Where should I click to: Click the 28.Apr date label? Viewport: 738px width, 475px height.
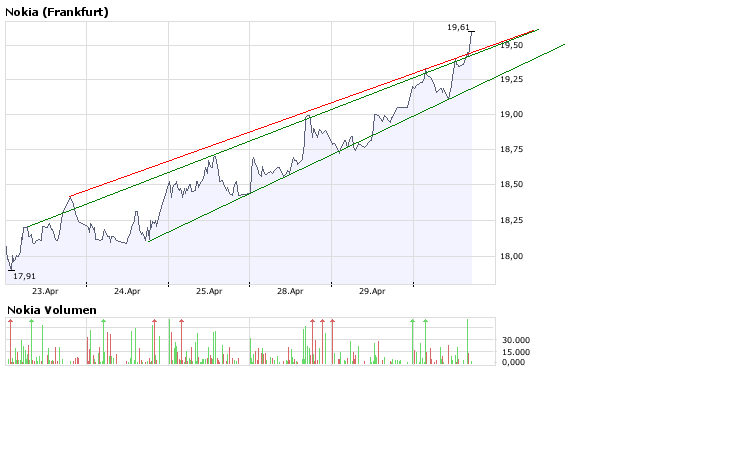[290, 291]
